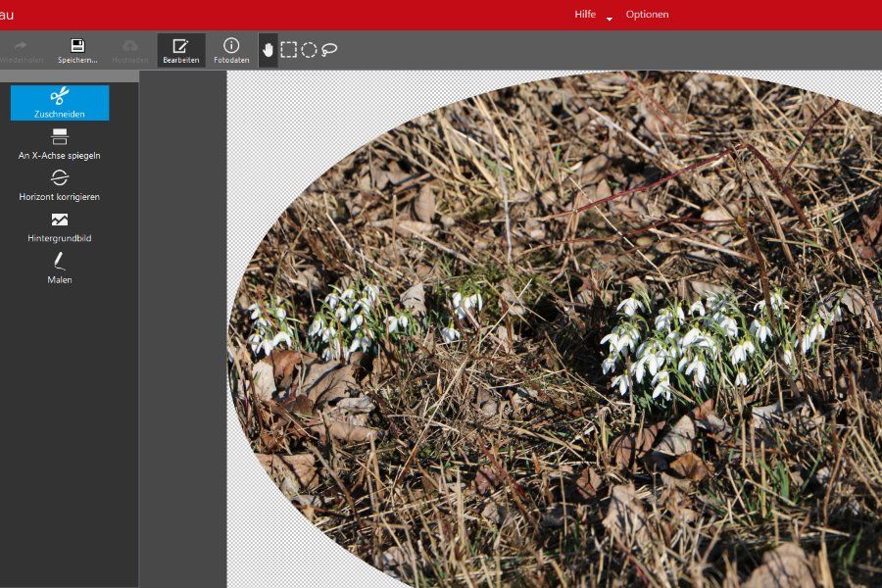Click the greyed-out Wiederholen redo button
Image resolution: width=882 pixels, height=588 pixels.
22,52
